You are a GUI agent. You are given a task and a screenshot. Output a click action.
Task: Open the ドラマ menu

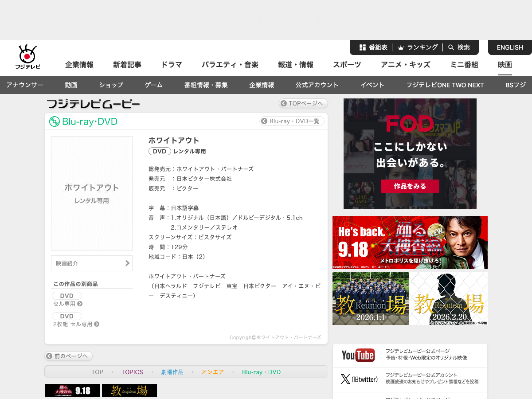point(172,65)
